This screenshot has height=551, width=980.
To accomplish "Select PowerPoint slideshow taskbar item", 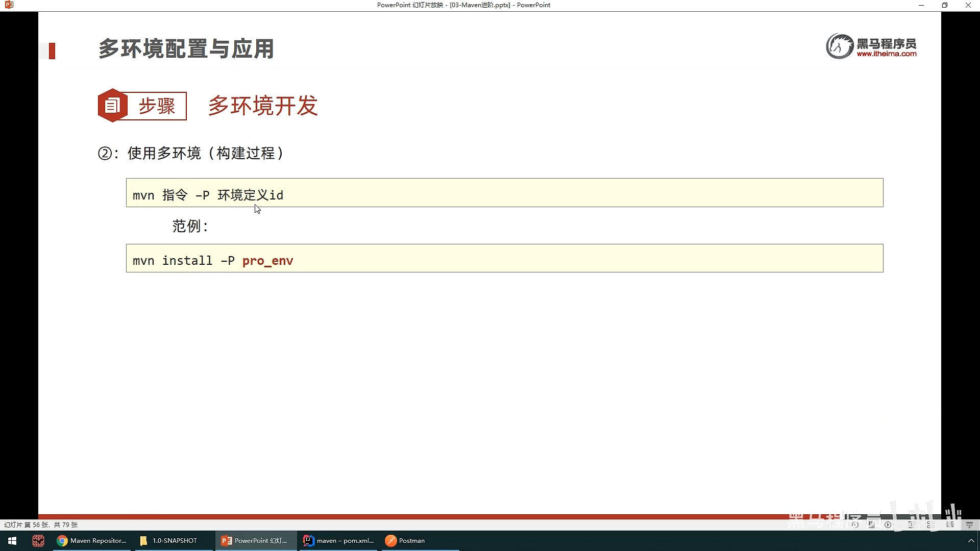I will (255, 541).
